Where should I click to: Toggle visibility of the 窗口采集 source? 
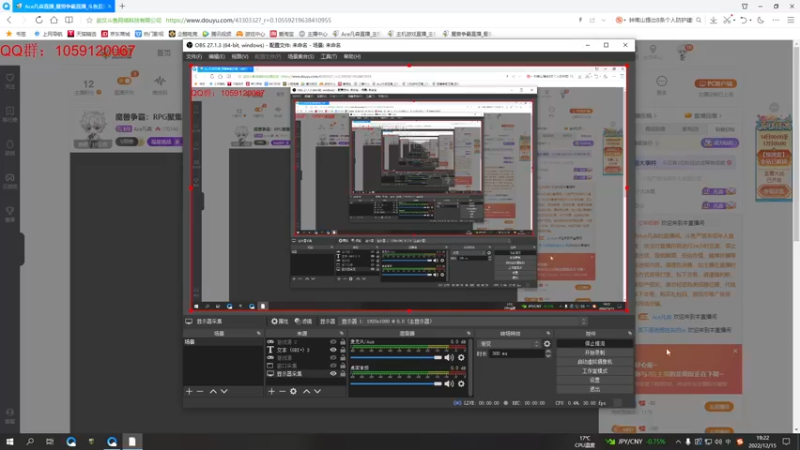tap(333, 366)
